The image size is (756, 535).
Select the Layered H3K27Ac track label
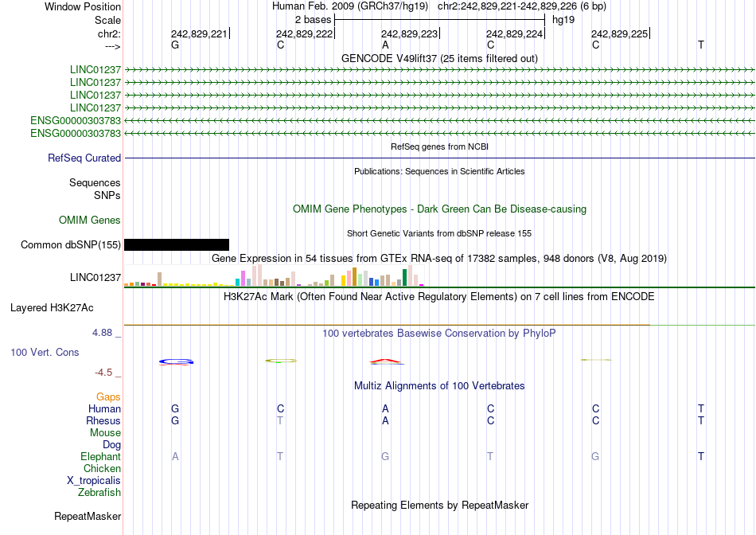pos(52,308)
